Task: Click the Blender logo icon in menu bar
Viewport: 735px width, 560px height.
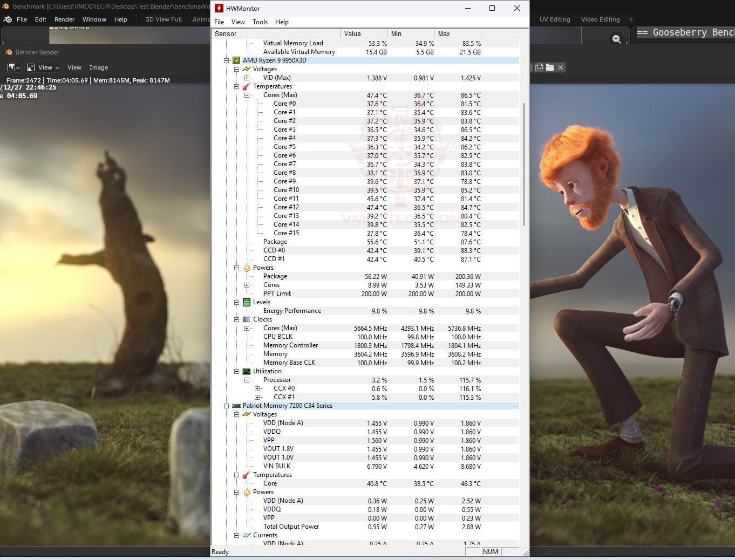Action: point(8,19)
